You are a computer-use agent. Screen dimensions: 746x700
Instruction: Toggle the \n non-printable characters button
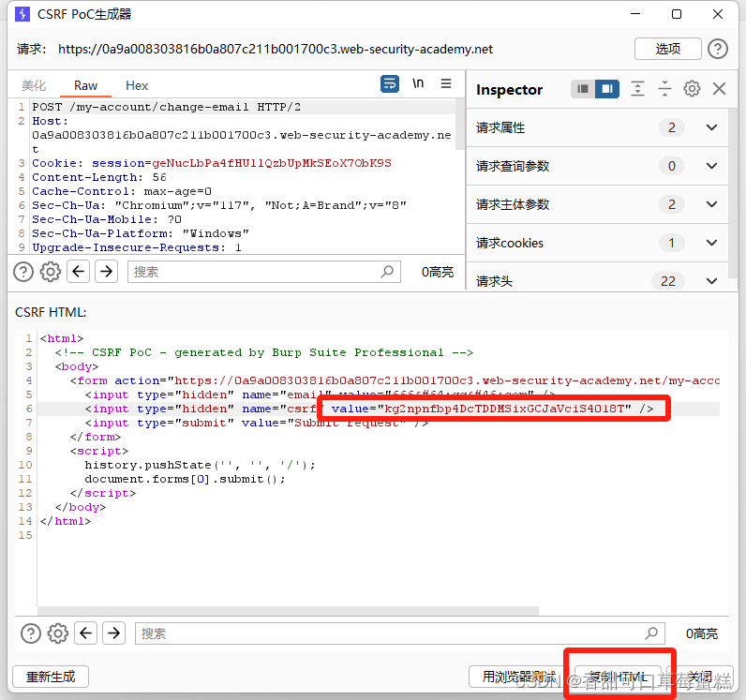tap(418, 83)
